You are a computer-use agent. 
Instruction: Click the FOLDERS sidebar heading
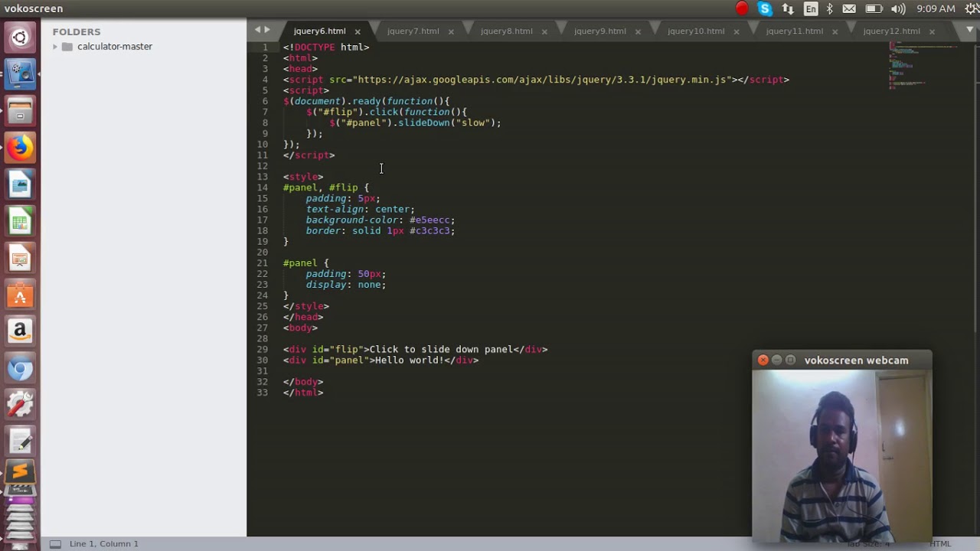tap(77, 31)
